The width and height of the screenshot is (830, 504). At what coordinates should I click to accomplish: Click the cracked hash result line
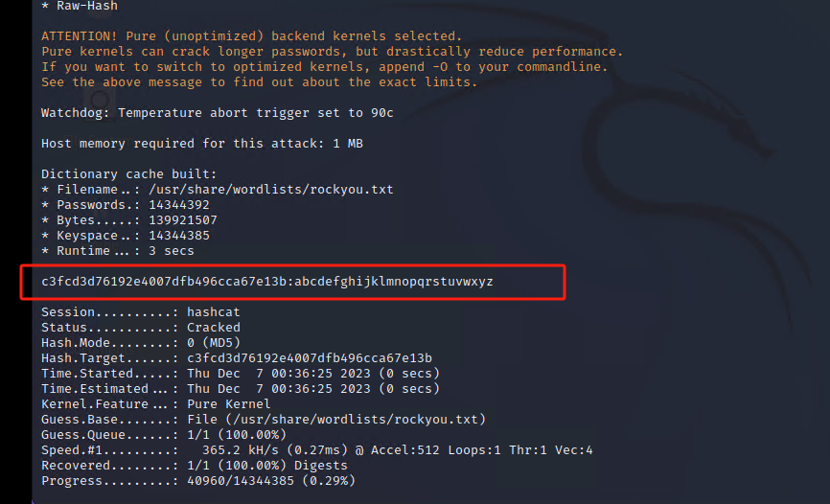(x=266, y=282)
